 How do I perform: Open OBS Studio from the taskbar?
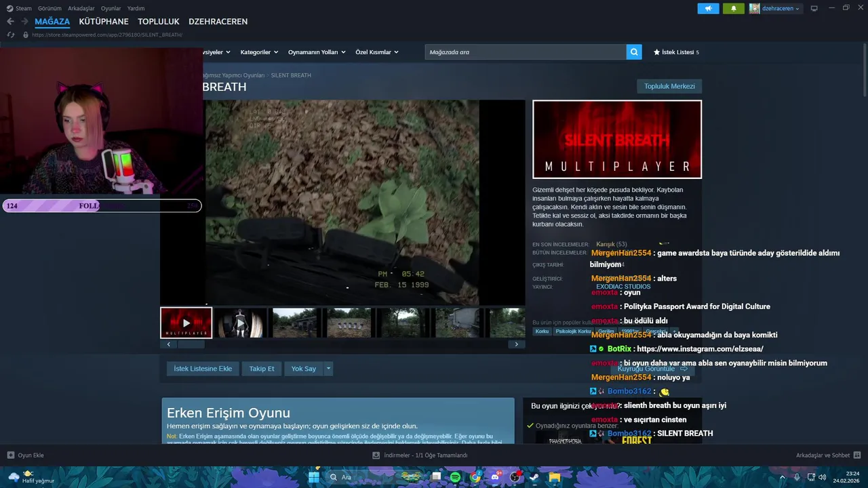click(x=515, y=477)
